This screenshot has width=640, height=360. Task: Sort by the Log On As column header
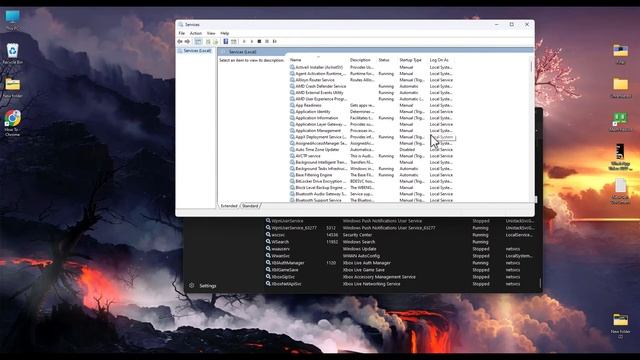click(x=442, y=60)
